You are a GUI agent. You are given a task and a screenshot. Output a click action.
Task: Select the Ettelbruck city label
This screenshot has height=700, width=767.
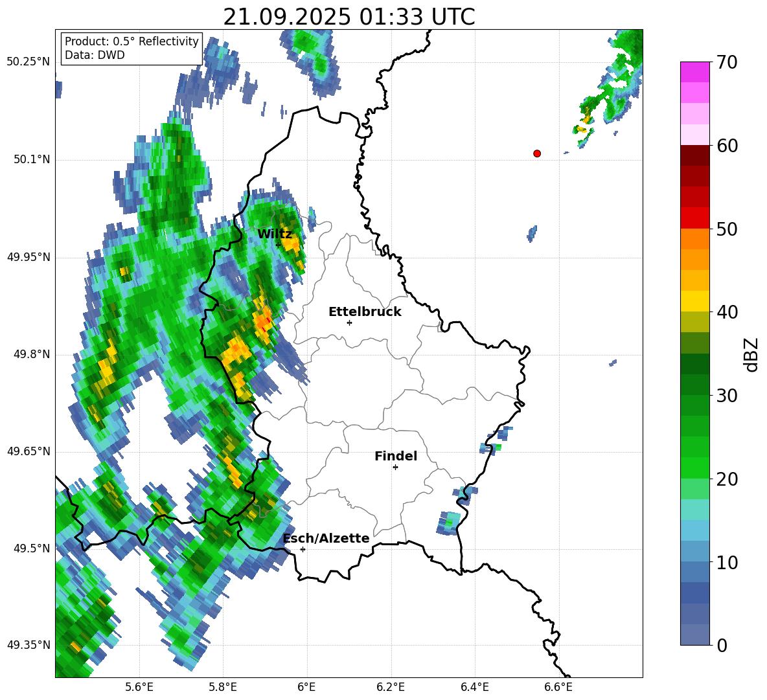365,312
